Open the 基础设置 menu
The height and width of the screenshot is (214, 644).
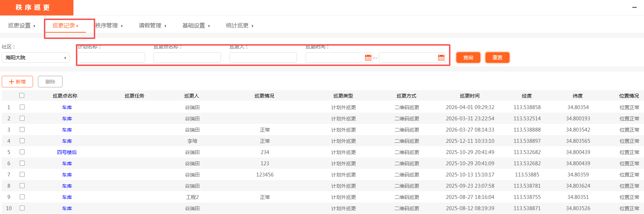[x=196, y=26]
